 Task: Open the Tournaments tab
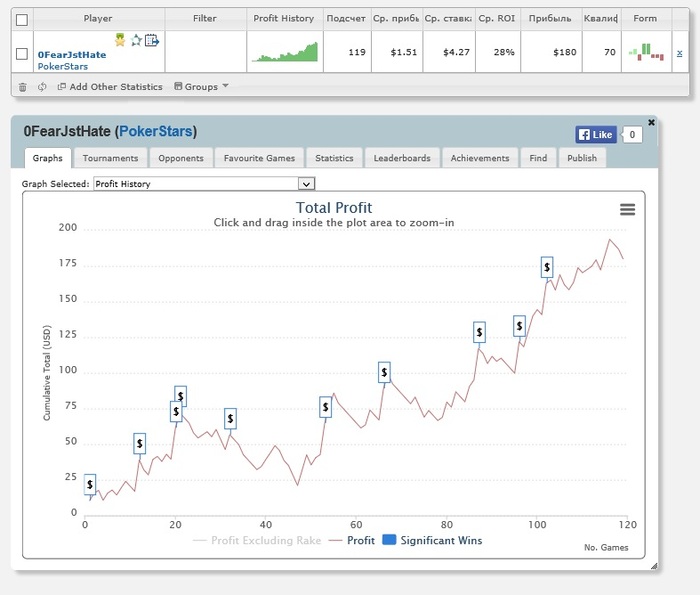coord(110,158)
